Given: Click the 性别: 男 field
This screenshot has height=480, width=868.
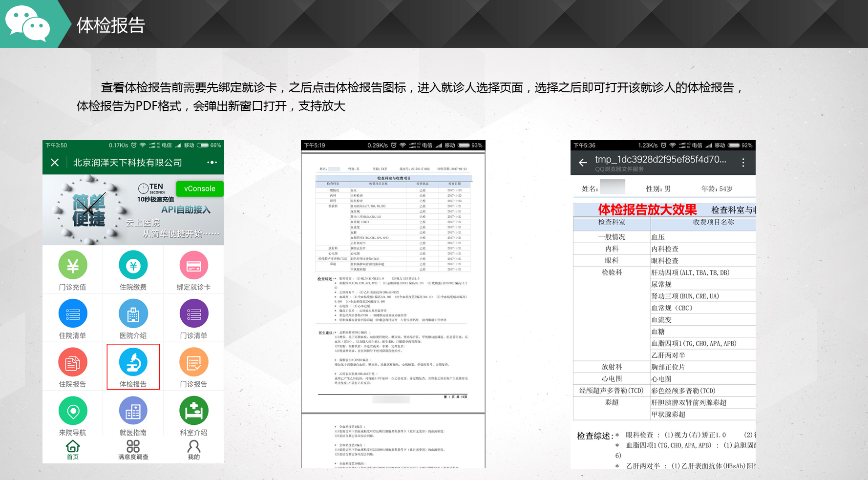Looking at the screenshot, I should tap(658, 188).
